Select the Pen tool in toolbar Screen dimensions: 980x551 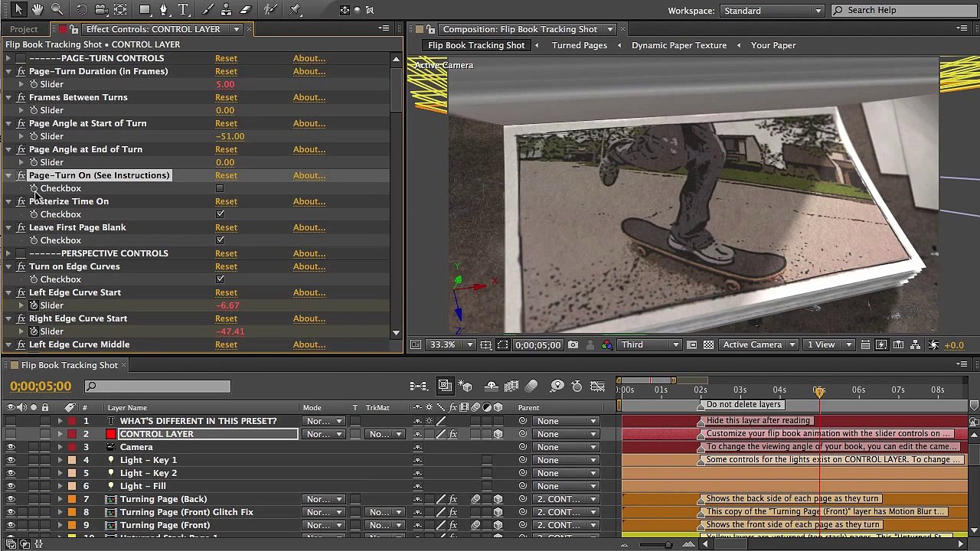163,10
